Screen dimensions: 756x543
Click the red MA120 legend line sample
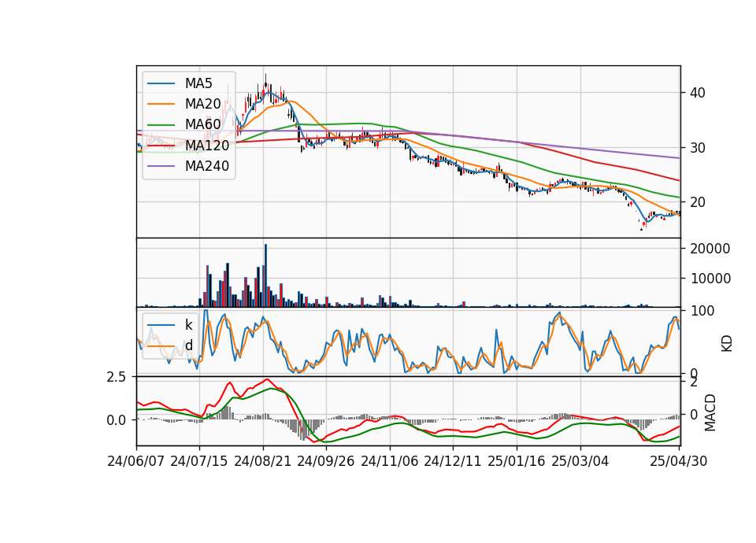(161, 145)
